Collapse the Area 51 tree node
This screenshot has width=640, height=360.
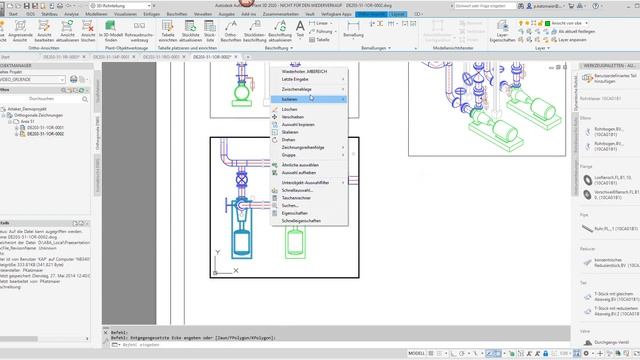[10, 122]
